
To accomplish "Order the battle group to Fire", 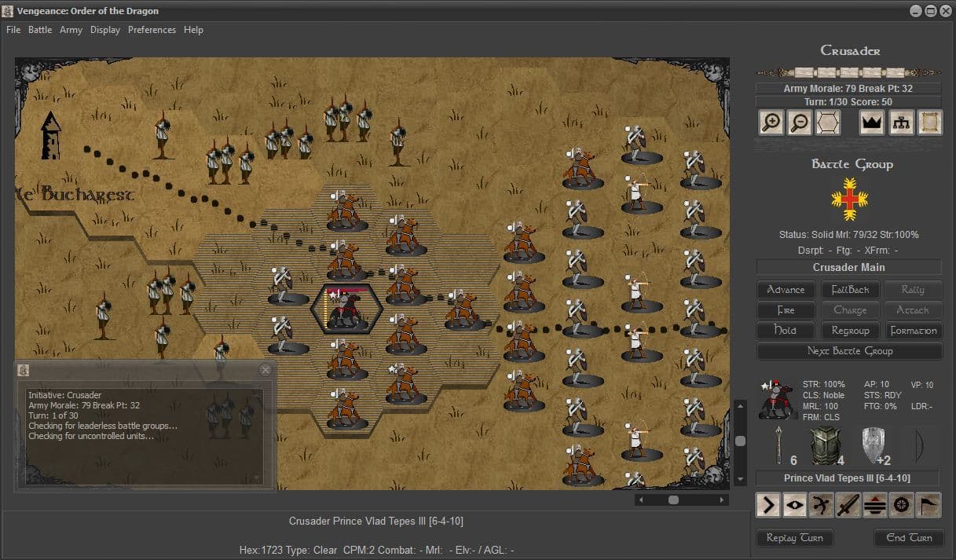I will tap(786, 310).
